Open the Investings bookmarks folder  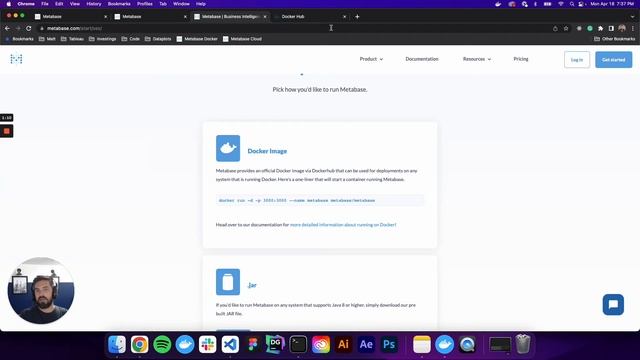[x=102, y=39]
